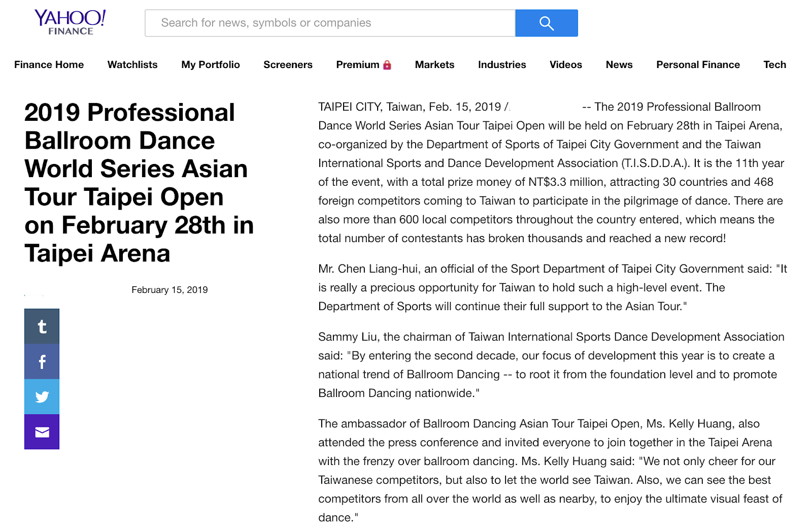The width and height of the screenshot is (812, 532).
Task: Go to My Portfolio
Action: point(211,64)
